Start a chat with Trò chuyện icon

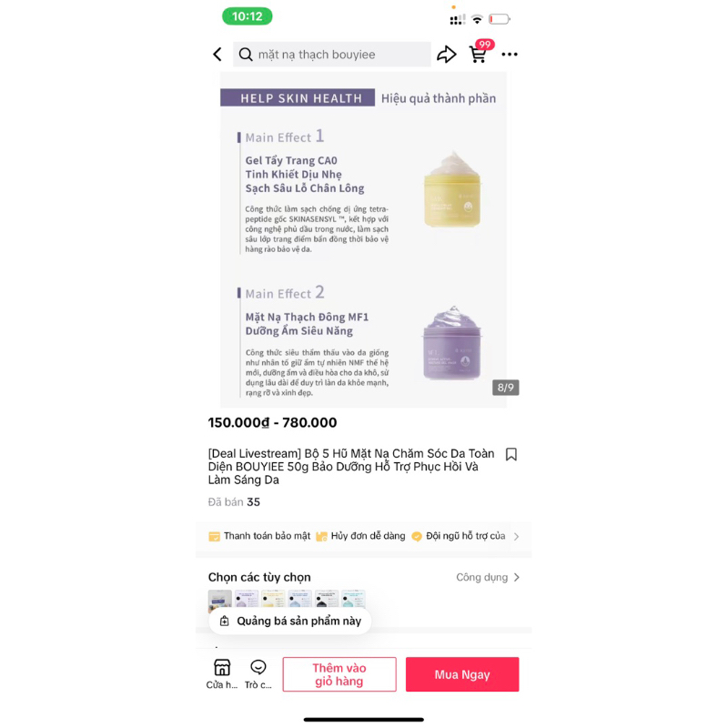point(258,673)
